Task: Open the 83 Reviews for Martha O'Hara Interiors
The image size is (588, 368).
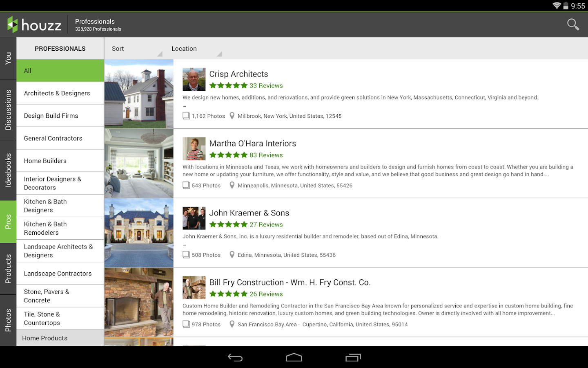Action: tap(266, 155)
